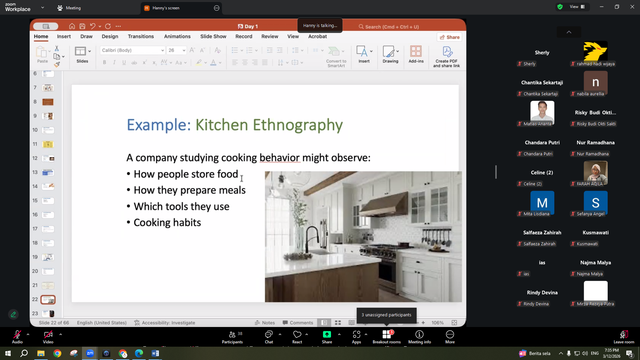640x360 pixels.
Task: Click Increase Font Size icon
Action: click(x=192, y=50)
